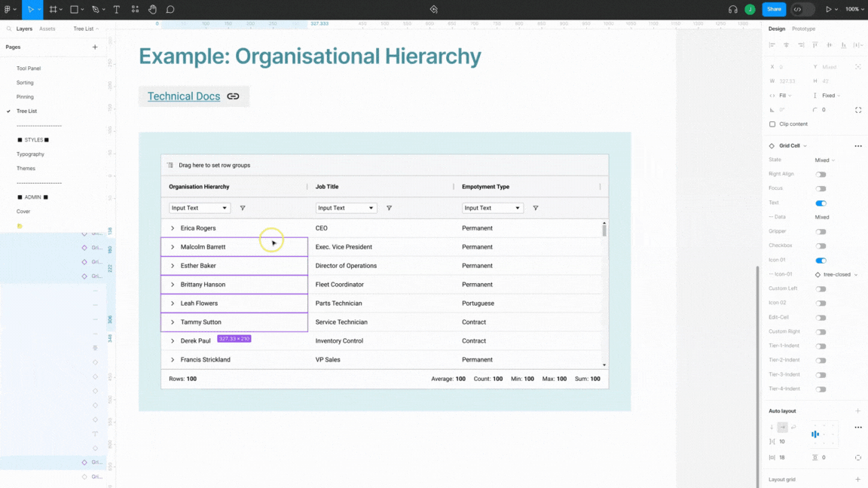Click the Sorting page in list

click(25, 82)
